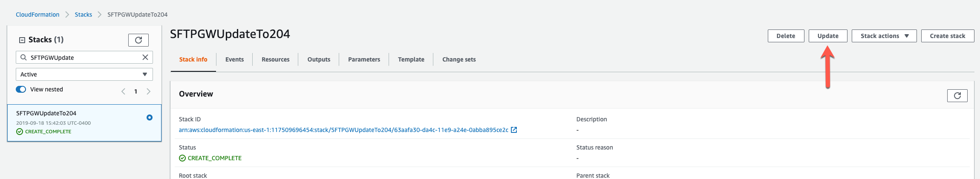Click the search magnifier icon
This screenshot has height=179, width=980.
pyautogui.click(x=23, y=57)
